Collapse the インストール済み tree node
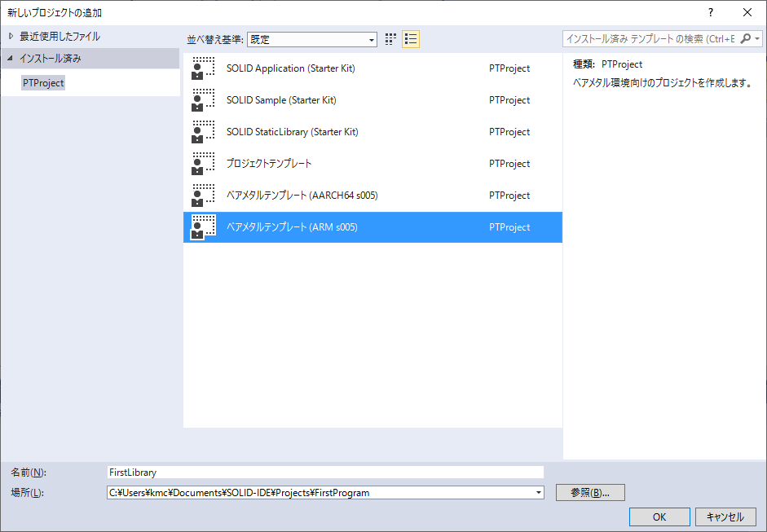This screenshot has height=532, width=767. coord(11,59)
